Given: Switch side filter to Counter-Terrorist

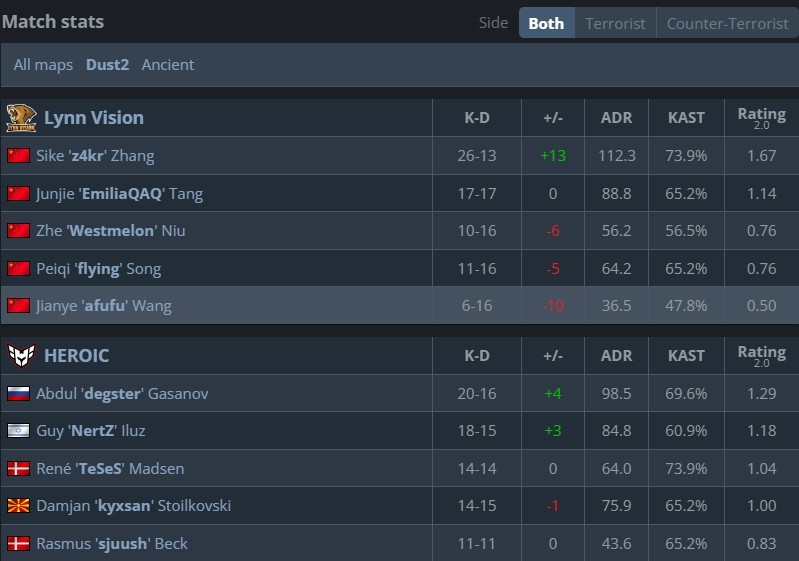Looking at the screenshot, I should 727,23.
